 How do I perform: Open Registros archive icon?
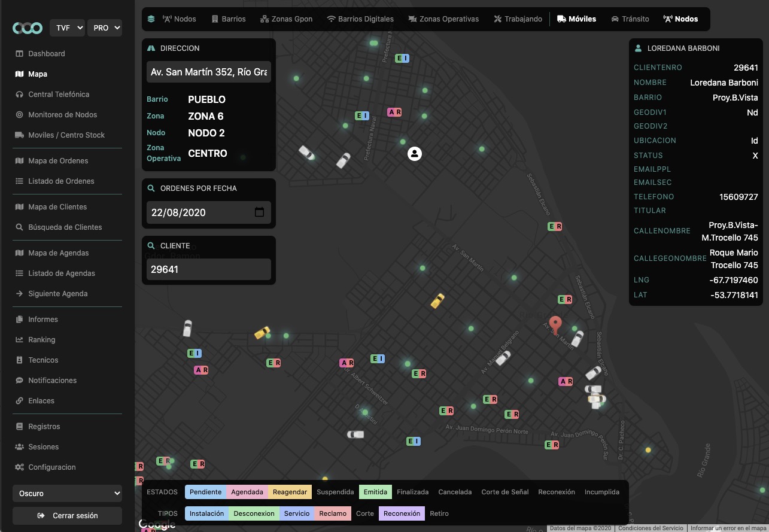[19, 427]
